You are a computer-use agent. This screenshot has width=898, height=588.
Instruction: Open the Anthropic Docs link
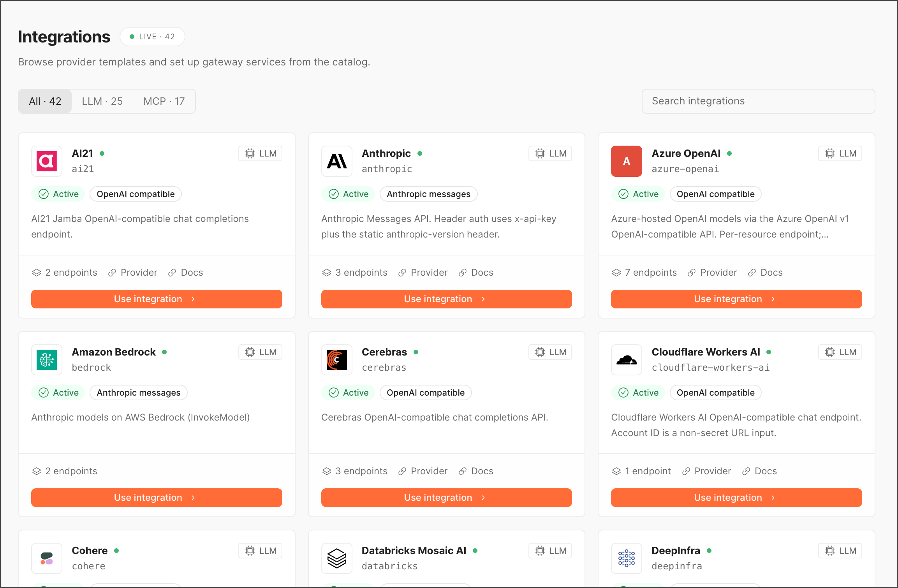coord(476,273)
